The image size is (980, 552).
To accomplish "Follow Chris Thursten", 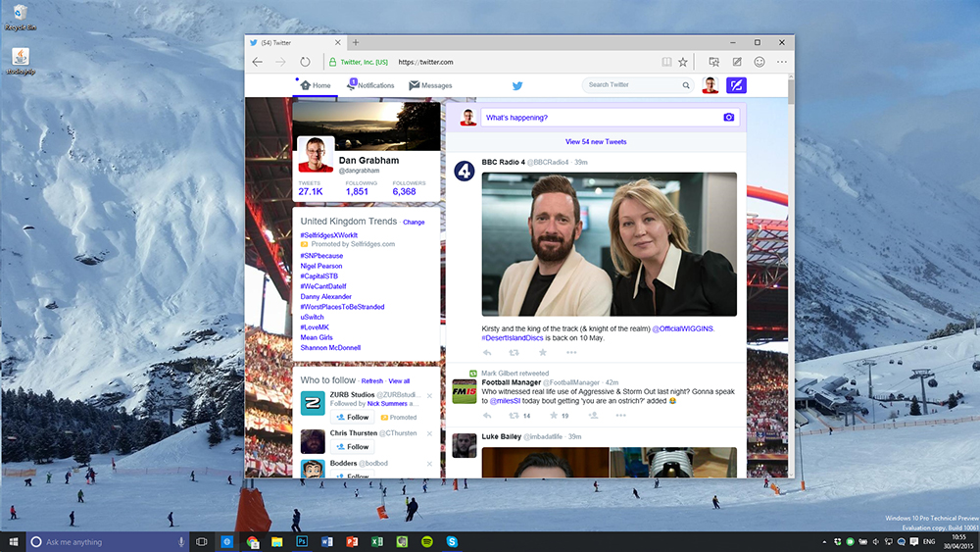I will pos(353,447).
